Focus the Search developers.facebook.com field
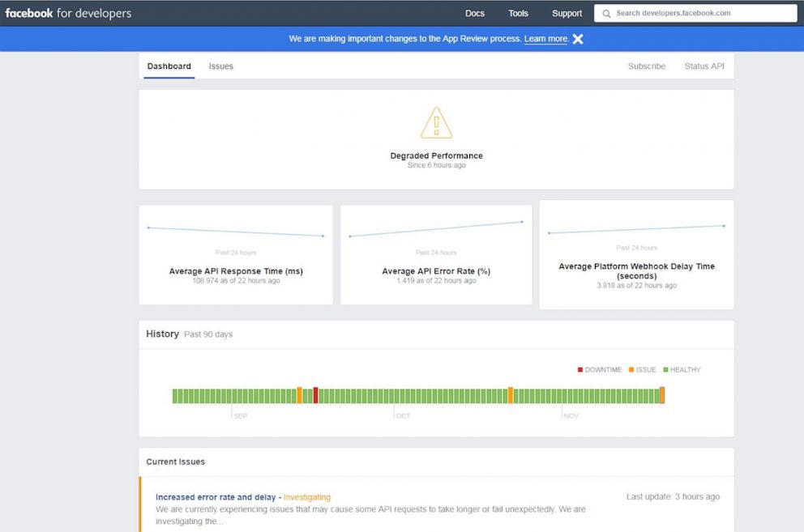The width and height of the screenshot is (804, 532). click(x=695, y=13)
